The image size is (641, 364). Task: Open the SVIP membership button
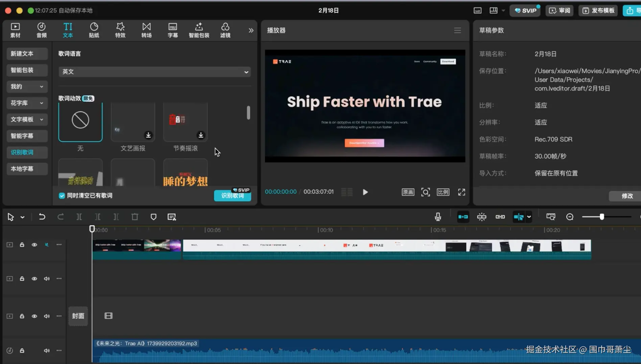[525, 10]
